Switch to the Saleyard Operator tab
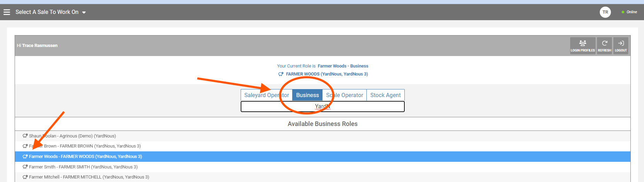Viewport: 644px width, 182px height. (266, 95)
